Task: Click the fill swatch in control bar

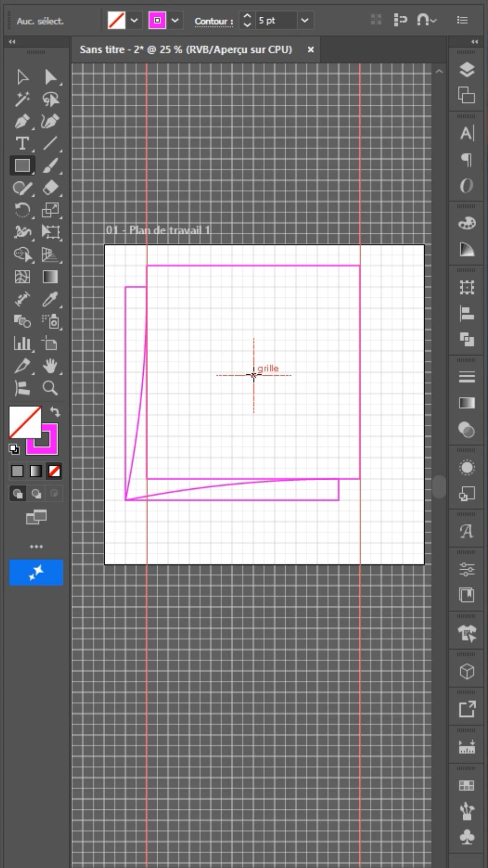Action: (117, 20)
